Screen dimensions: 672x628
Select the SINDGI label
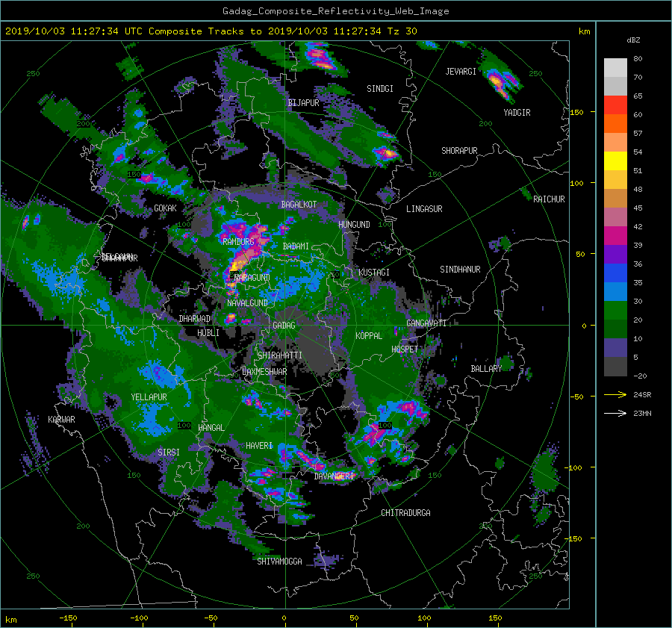pyautogui.click(x=380, y=89)
